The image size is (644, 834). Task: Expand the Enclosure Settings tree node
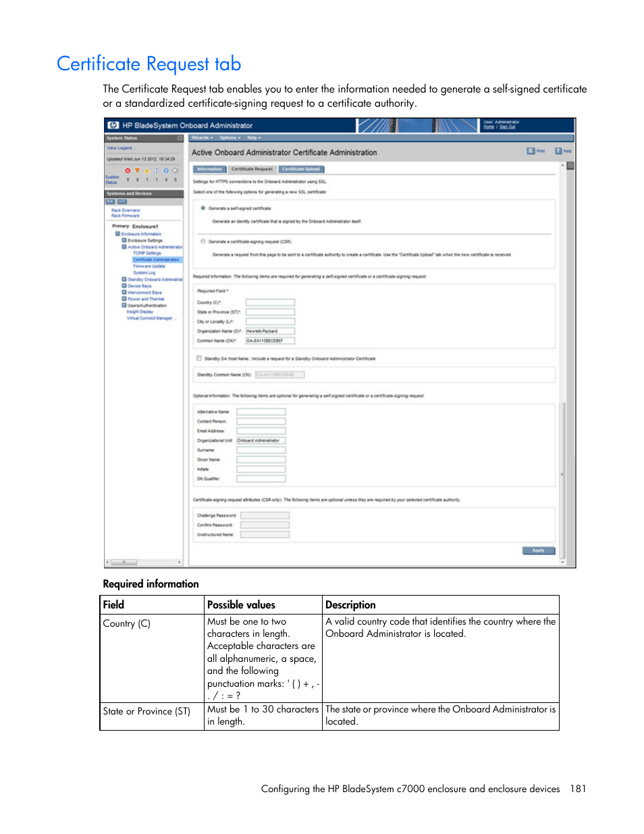(124, 240)
